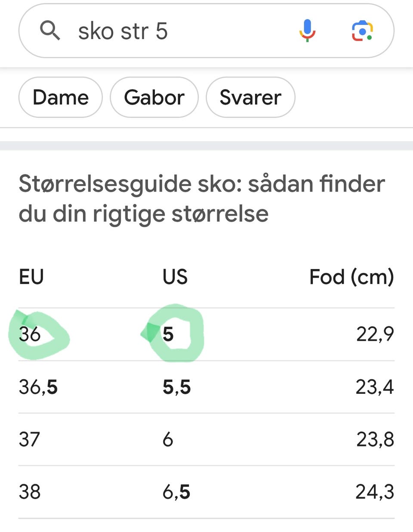Select the circled EU size 36 cell

point(30,334)
